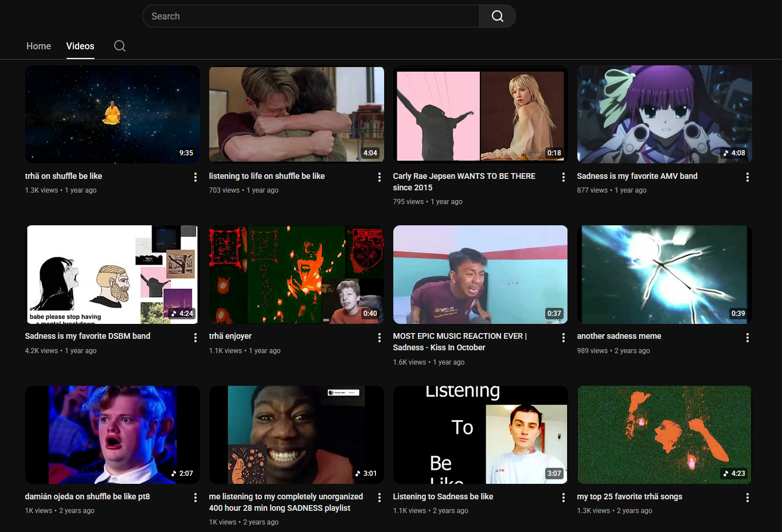The width and height of the screenshot is (782, 532).
Task: Open title 'Sadness is my favorite AMV band'
Action: (x=637, y=176)
